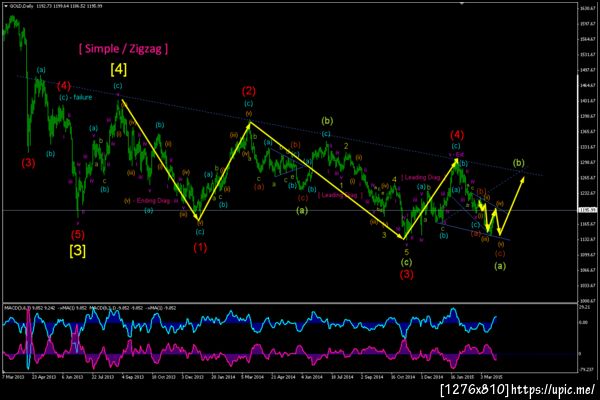Click the '21 Apr 2014' date label
The width and height of the screenshot is (600, 400).
coord(283,377)
